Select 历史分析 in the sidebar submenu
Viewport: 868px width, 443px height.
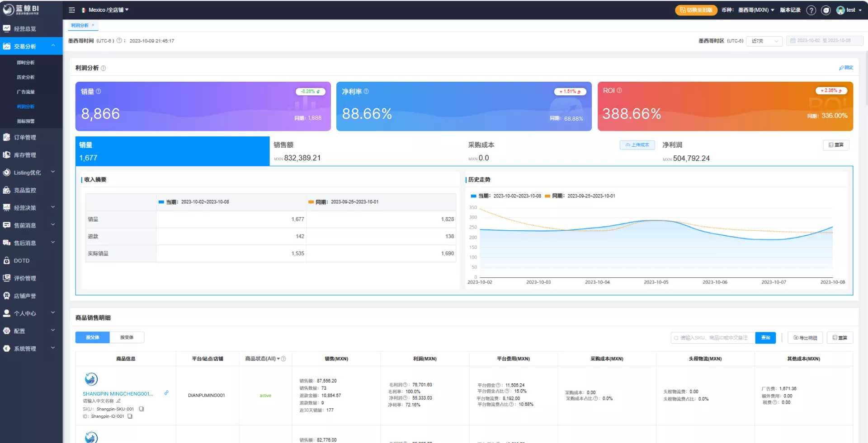[26, 77]
